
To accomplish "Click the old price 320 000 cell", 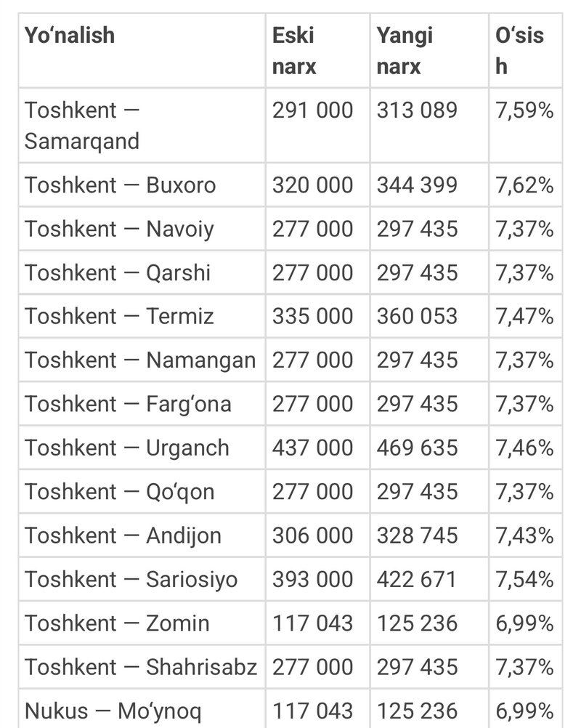I will [x=312, y=185].
